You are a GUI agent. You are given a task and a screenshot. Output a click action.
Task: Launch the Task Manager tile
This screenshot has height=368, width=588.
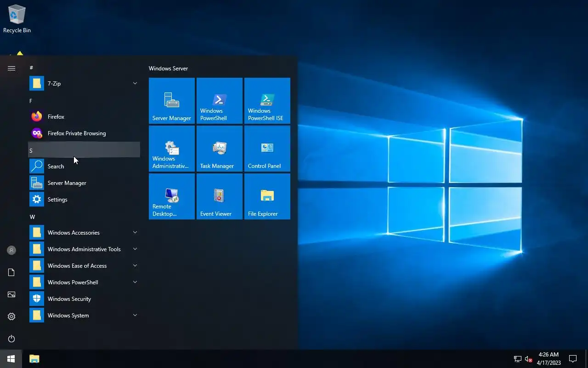[220, 149]
